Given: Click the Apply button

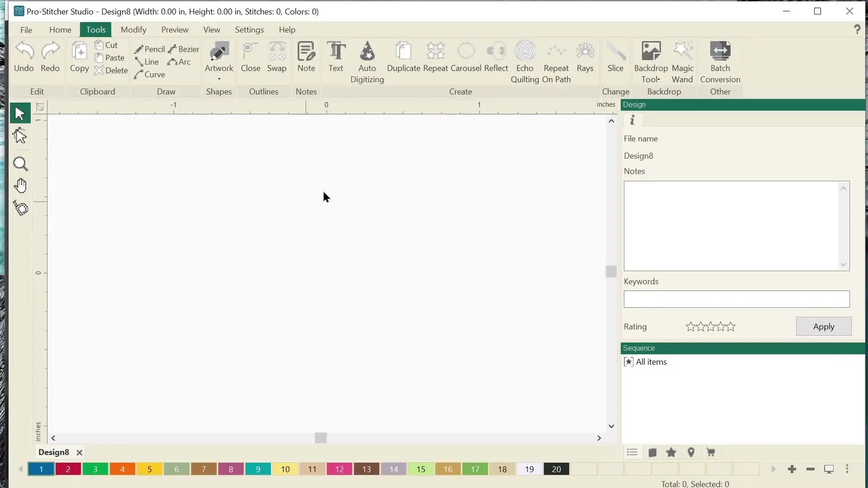Looking at the screenshot, I should [x=823, y=327].
